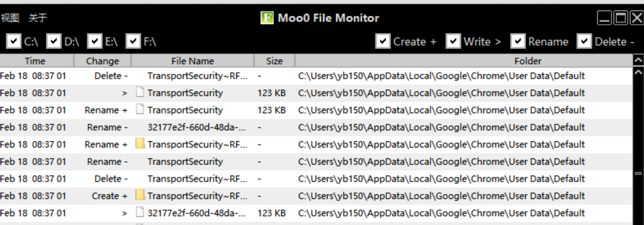Uncheck the C:\ drive checkbox
Screen dimensions: 644x225
[15, 41]
